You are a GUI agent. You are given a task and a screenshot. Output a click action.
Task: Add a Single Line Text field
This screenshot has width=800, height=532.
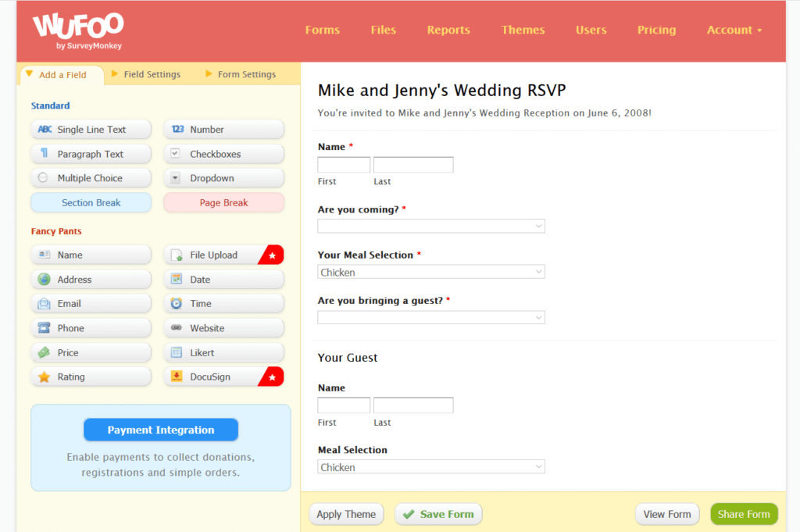coord(91,129)
